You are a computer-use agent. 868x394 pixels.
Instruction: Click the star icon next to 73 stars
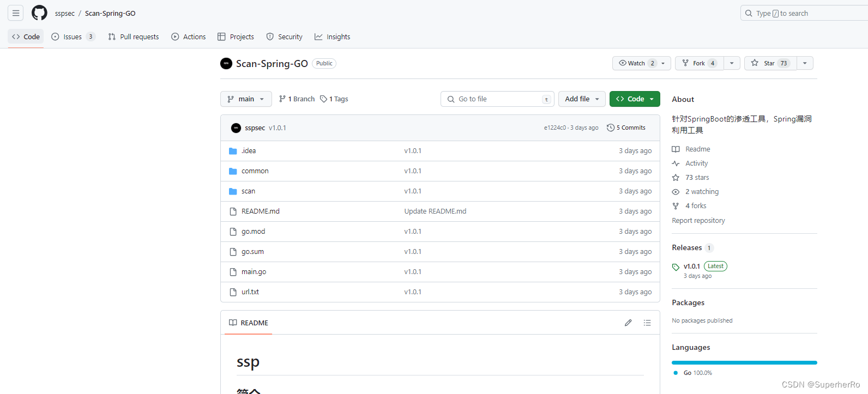(676, 178)
